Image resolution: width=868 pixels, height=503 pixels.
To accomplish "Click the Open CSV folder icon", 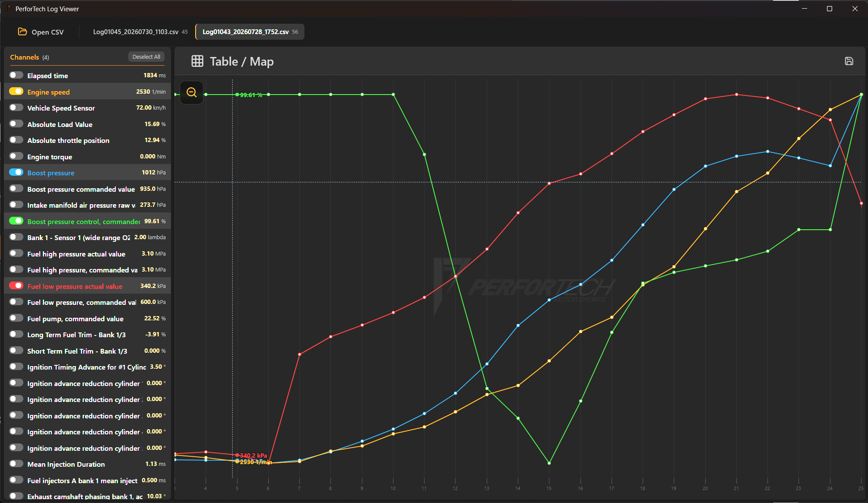I will [22, 32].
